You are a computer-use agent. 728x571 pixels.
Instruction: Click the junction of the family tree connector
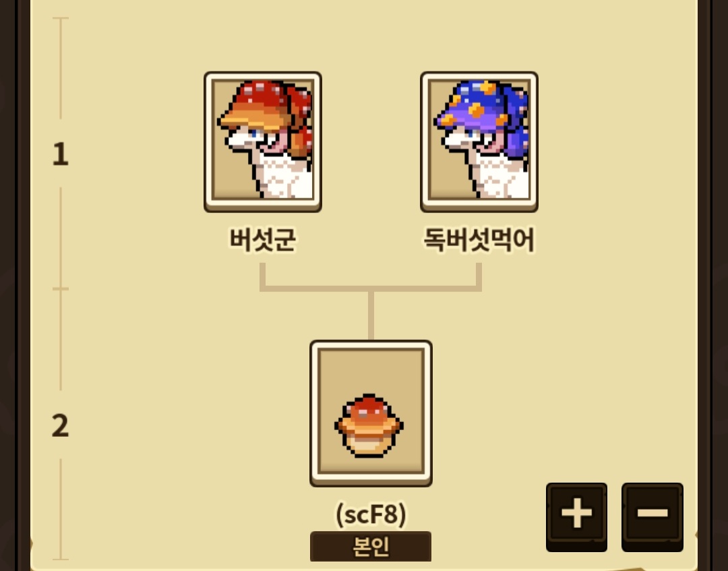pos(371,289)
